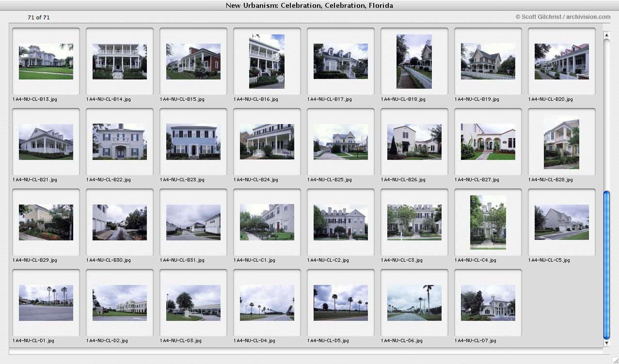Pick the 1A4-NU-CL-B16.jpg thumbnail

point(267,62)
